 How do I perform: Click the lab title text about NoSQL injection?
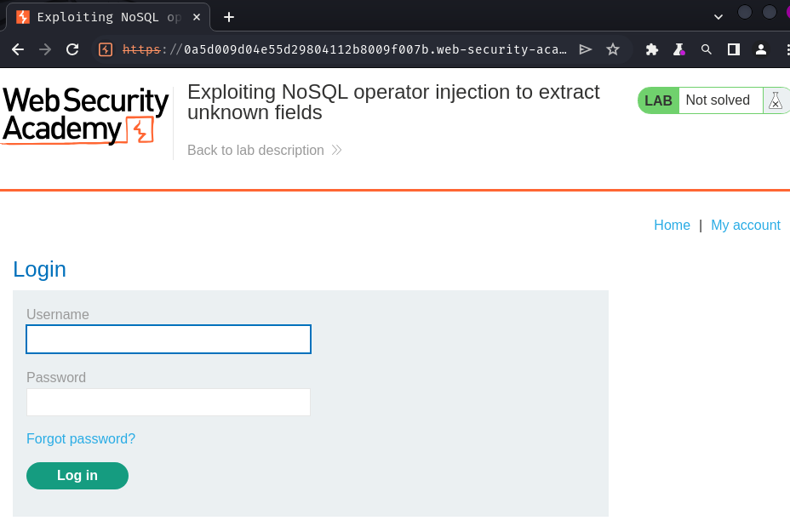tap(393, 102)
